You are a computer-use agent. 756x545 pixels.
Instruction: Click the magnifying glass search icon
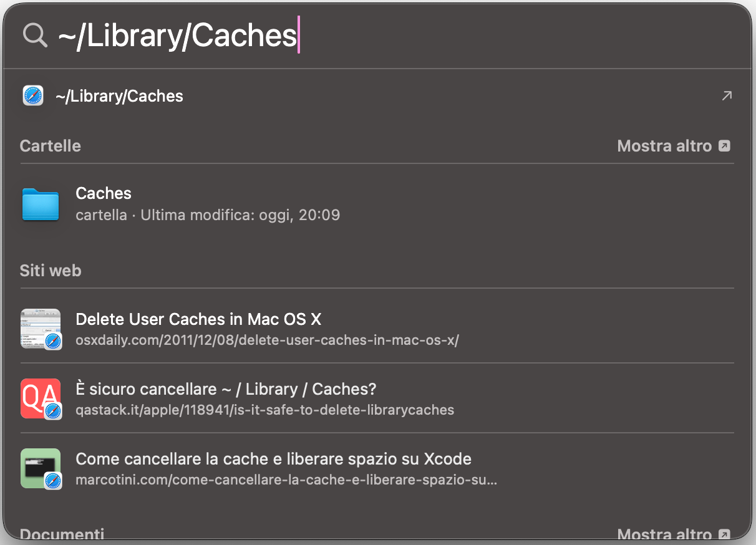point(35,34)
